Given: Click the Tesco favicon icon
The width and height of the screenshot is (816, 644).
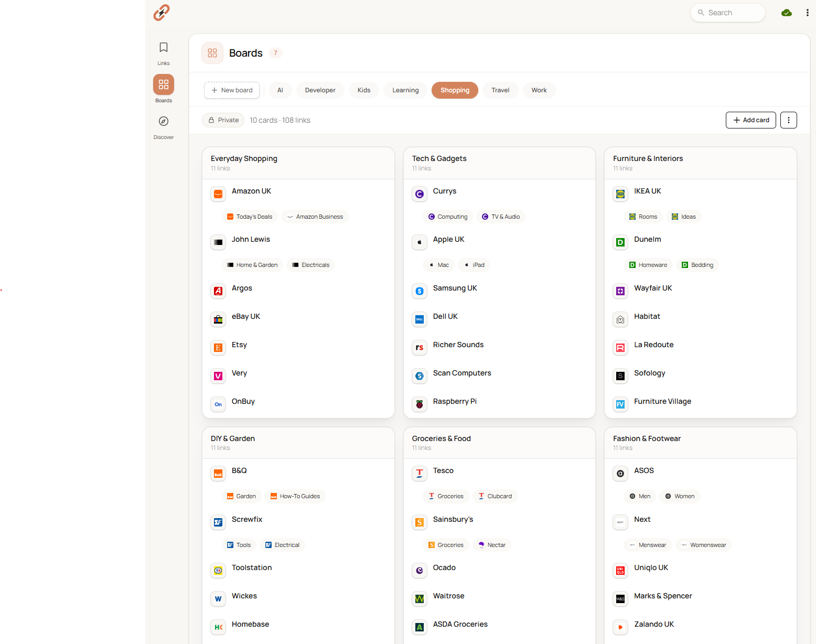Looking at the screenshot, I should coord(420,474).
